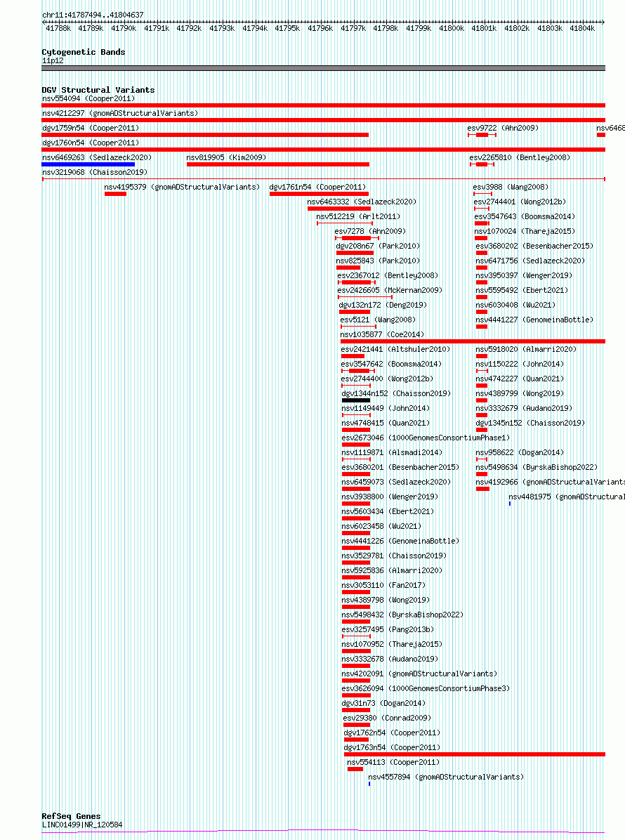625x840 pixels.
Task: Click nsv4748415 (Quan2021) label
Action: [386, 423]
